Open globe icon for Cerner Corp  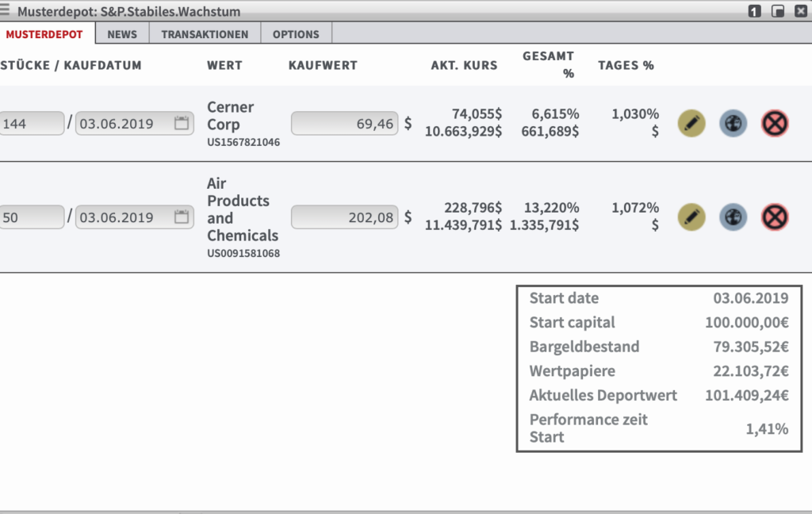(x=733, y=123)
